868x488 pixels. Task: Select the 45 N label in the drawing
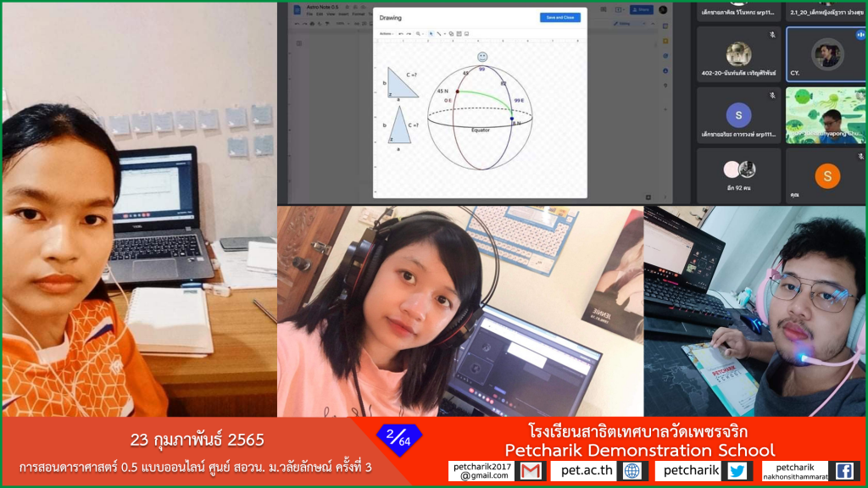442,91
